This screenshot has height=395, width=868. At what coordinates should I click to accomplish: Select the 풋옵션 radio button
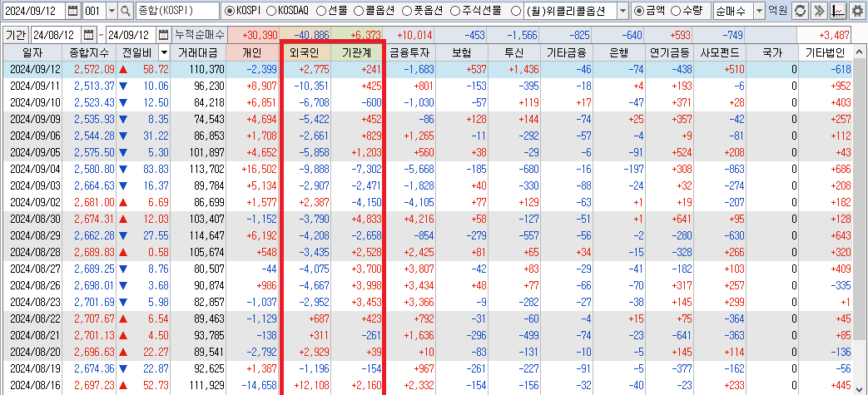(x=406, y=11)
